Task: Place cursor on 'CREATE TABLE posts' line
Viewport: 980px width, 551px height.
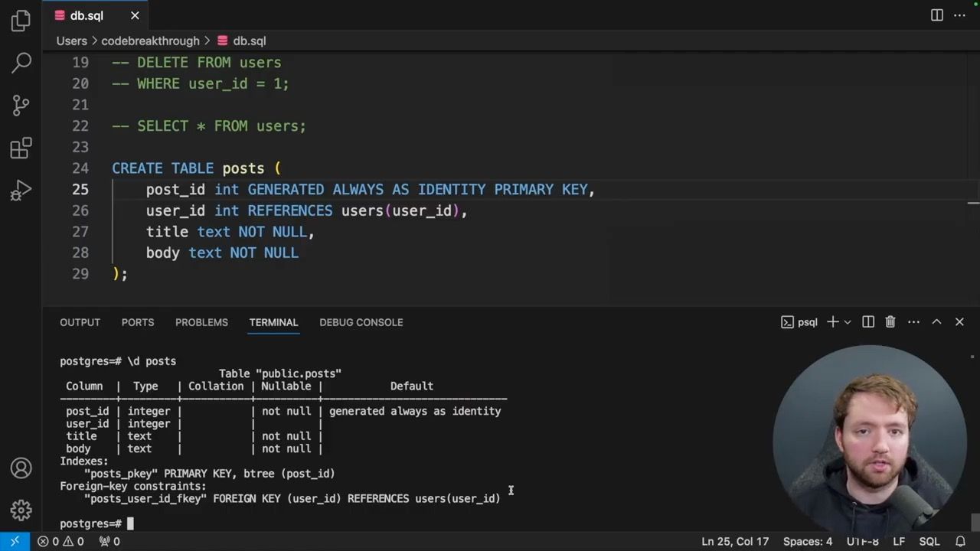Action: (x=197, y=168)
